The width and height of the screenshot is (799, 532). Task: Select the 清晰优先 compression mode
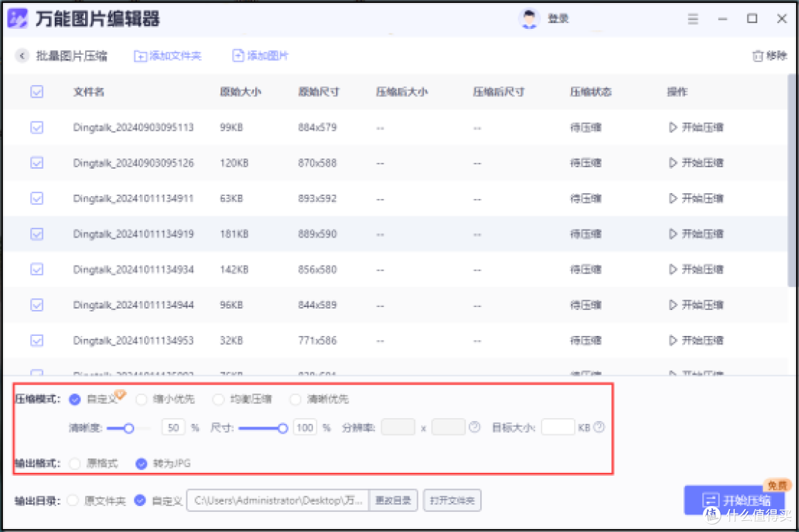click(295, 400)
